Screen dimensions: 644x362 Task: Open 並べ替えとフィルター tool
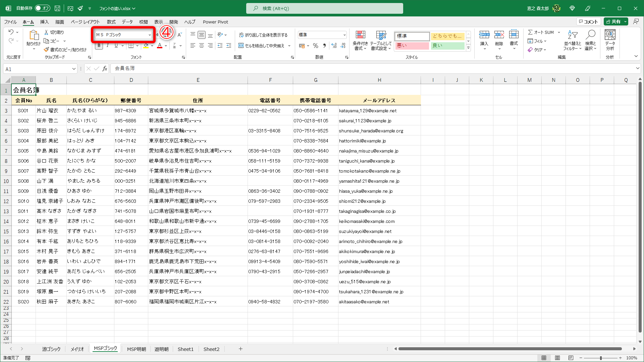coord(573,40)
